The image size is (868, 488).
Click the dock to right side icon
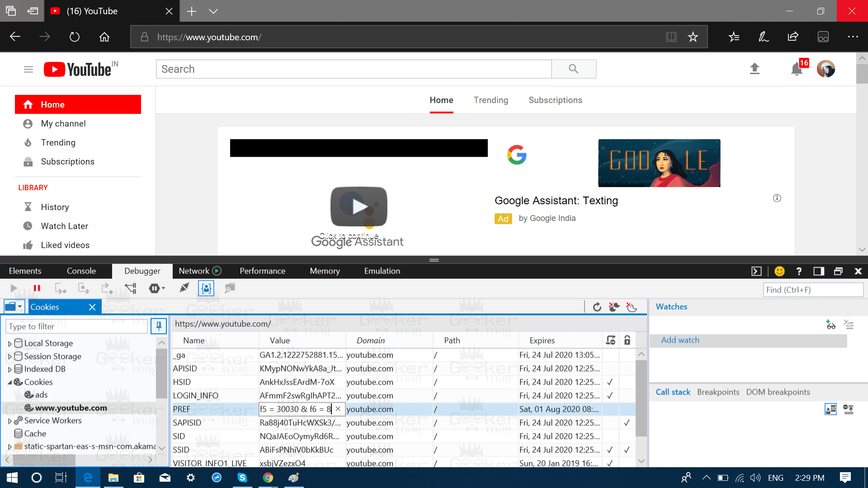(x=819, y=271)
